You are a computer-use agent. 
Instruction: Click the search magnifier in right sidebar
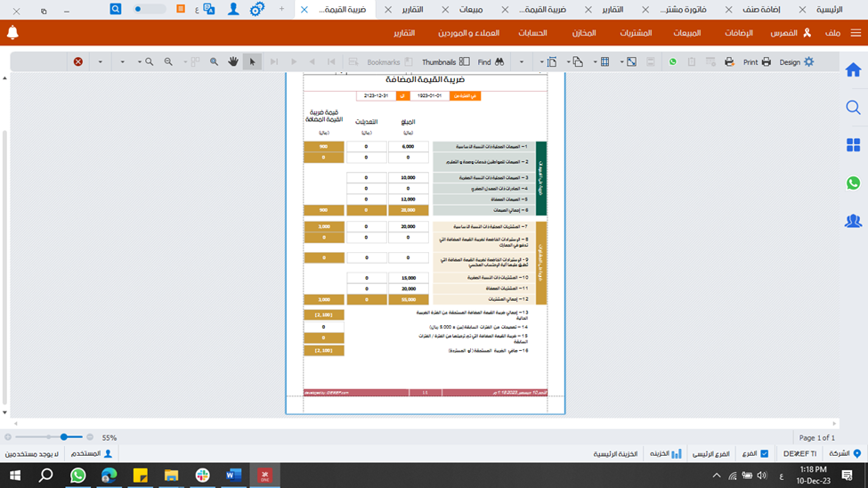point(853,108)
